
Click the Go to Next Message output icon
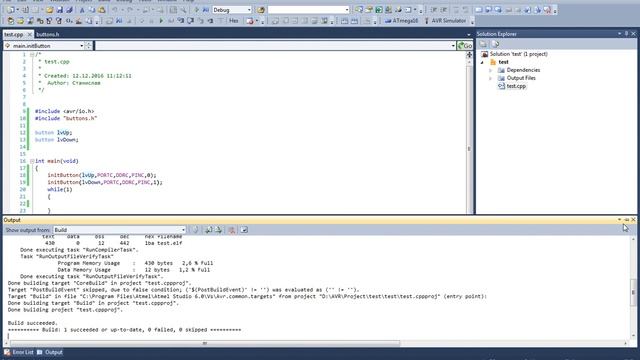(x=219, y=230)
